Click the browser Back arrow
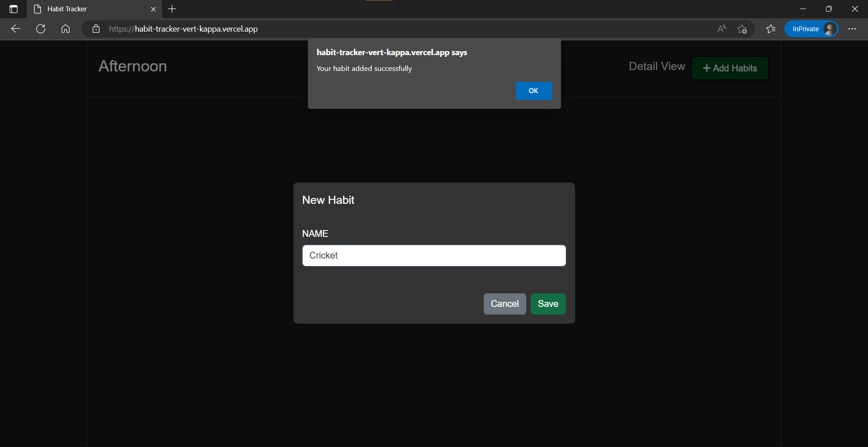868x447 pixels. [x=15, y=28]
